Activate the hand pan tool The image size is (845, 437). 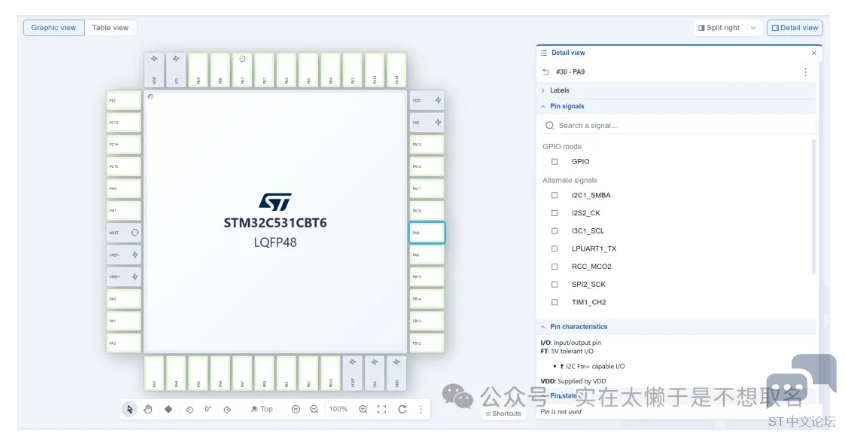point(148,409)
